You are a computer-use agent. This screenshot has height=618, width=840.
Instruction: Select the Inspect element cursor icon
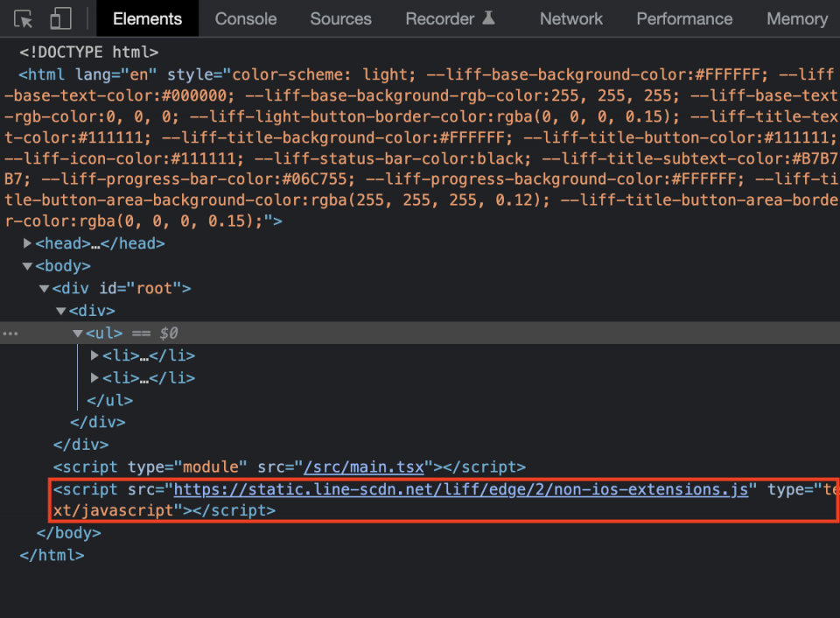(x=24, y=18)
